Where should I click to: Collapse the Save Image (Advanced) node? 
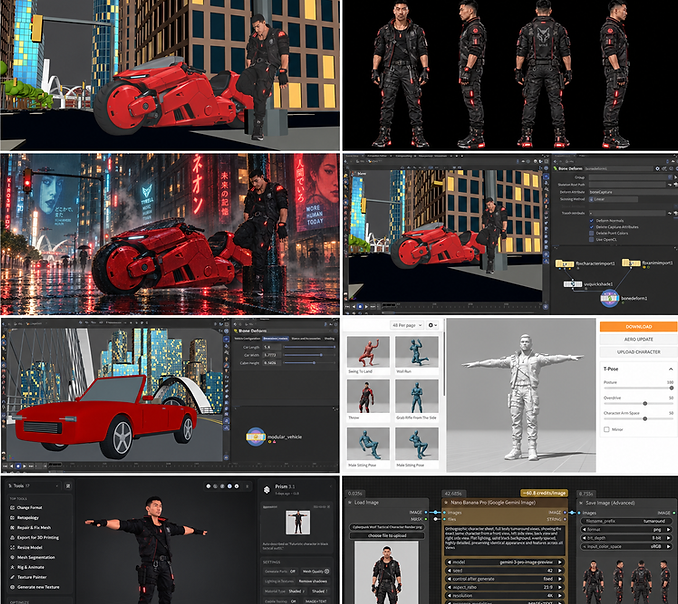tap(581, 503)
